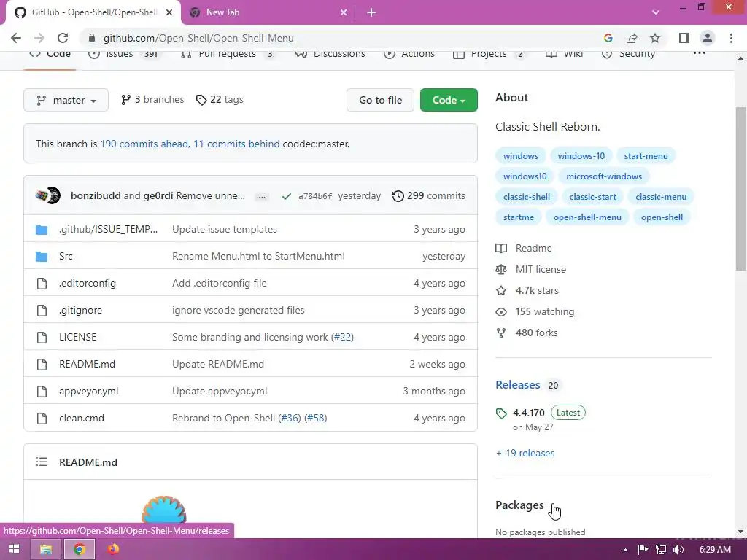Open the green Code dropdown
Image resolution: width=747 pixels, height=560 pixels.
click(x=449, y=100)
